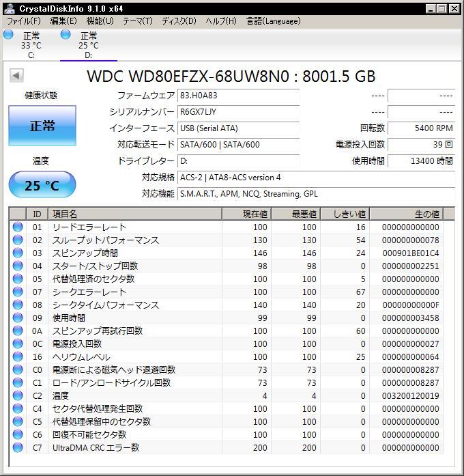
Task: Open the 言語(Language) menu
Action: tap(273, 21)
